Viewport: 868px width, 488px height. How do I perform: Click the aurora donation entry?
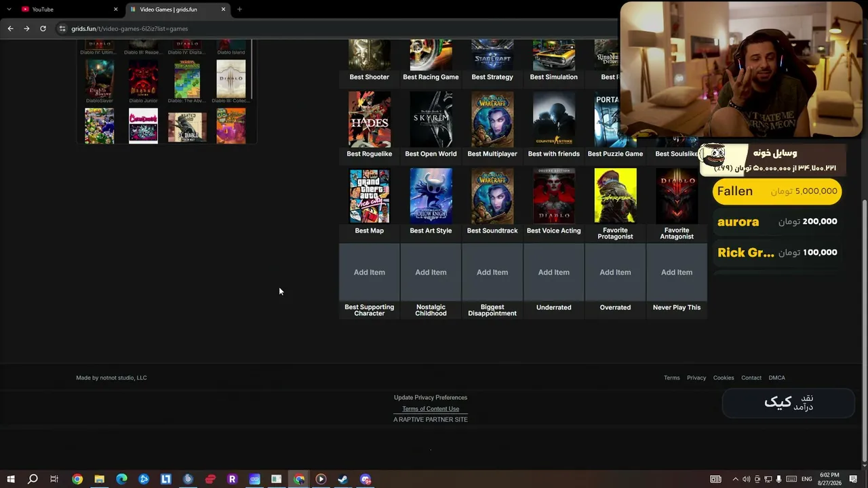click(777, 222)
